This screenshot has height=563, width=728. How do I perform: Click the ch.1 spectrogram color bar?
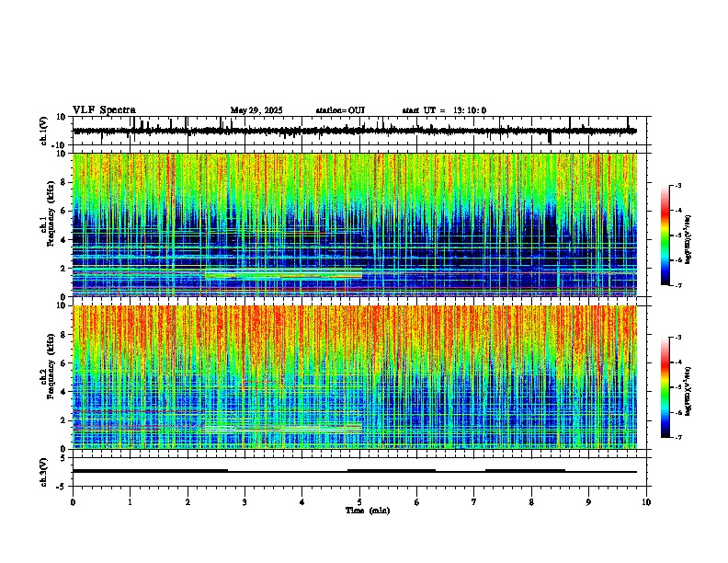pos(665,236)
